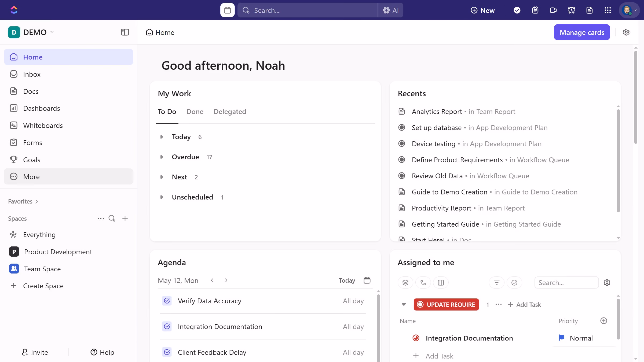
Task: Open columns icon in Assigned to me
Action: point(441,283)
